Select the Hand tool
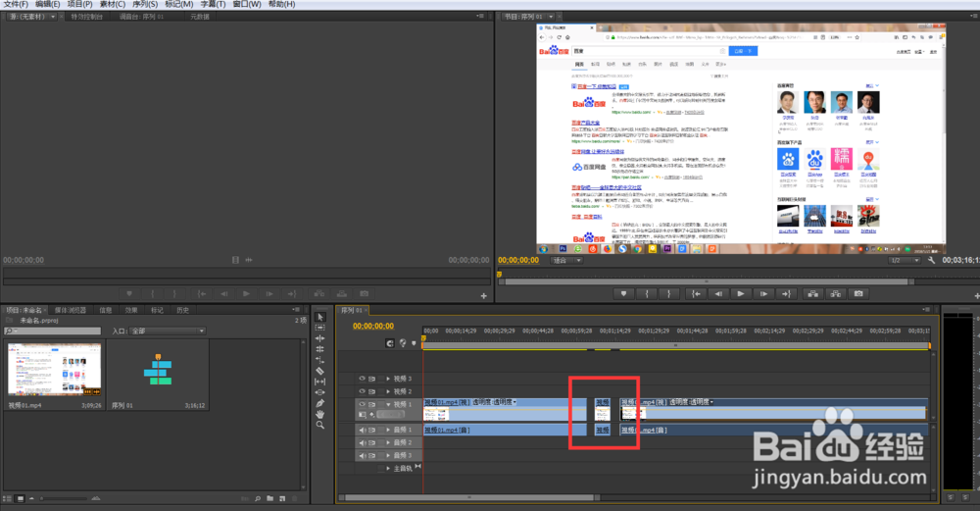Viewport: 980px width, 511px height. tap(320, 414)
